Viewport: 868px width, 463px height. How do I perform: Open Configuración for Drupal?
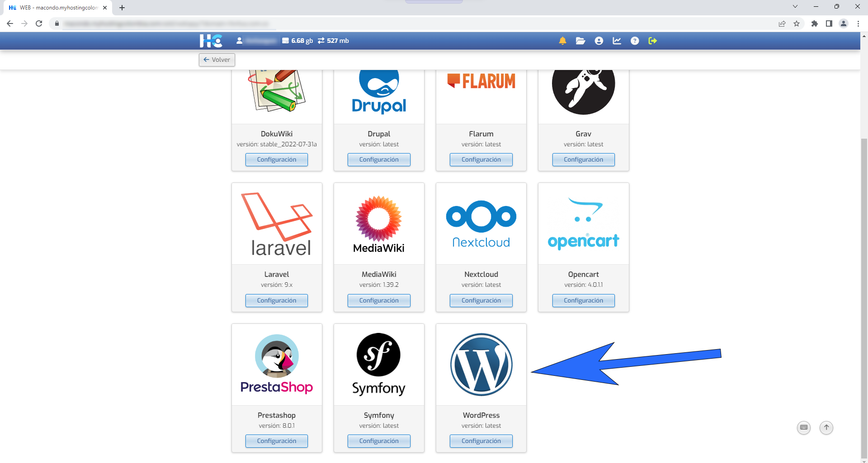pyautogui.click(x=379, y=159)
